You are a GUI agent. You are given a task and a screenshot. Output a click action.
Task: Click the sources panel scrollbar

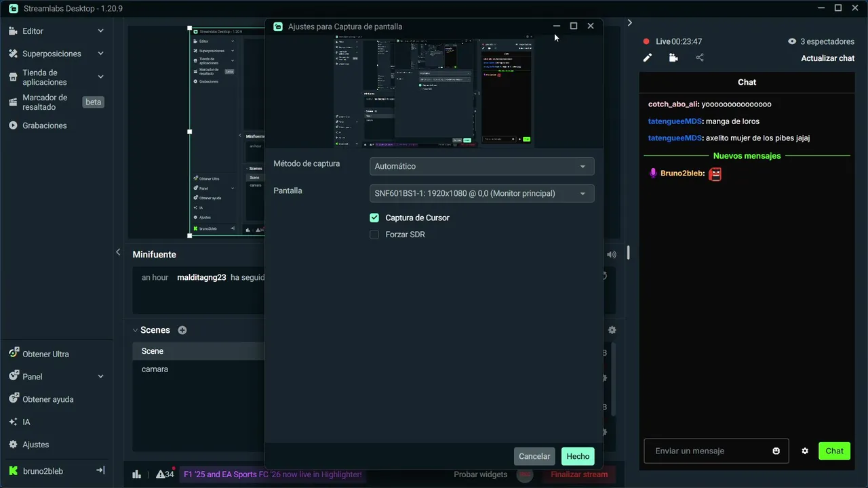tap(614, 380)
